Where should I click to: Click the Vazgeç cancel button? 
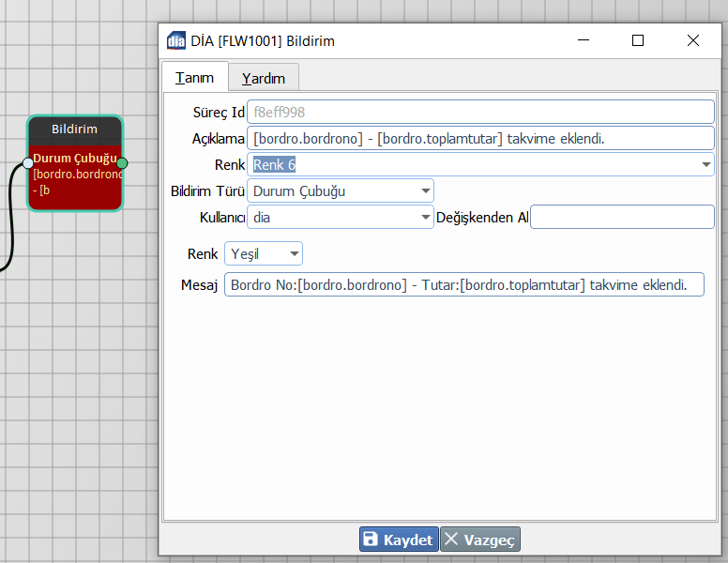[x=480, y=540]
